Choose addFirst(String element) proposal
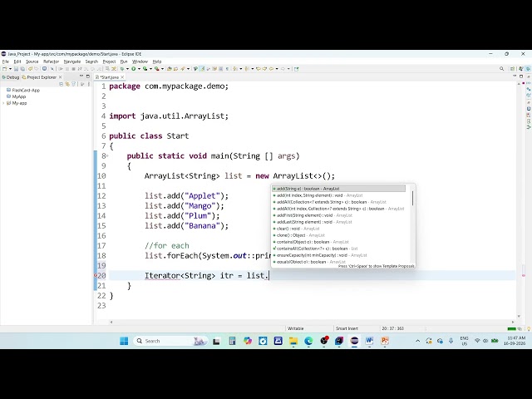 [x=339, y=215]
